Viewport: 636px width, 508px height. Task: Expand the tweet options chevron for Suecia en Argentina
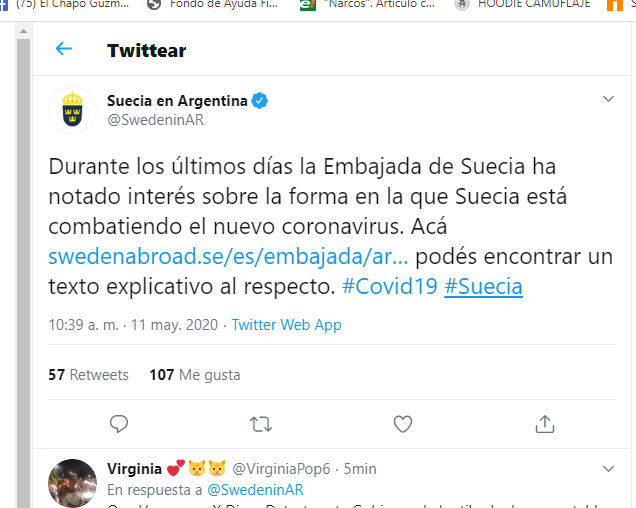click(x=608, y=99)
